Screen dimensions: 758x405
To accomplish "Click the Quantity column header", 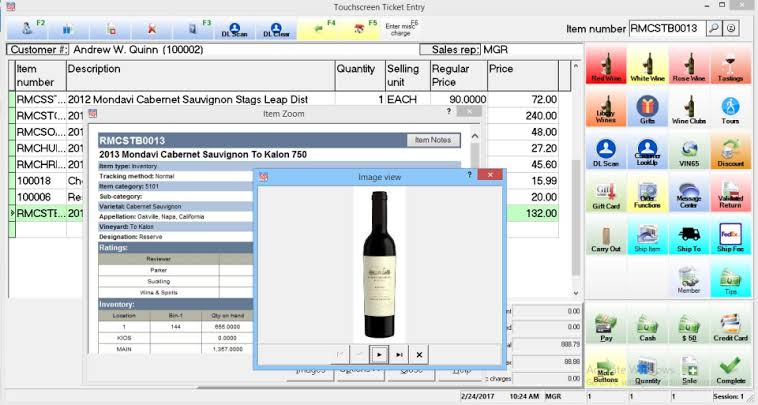I will click(x=360, y=75).
